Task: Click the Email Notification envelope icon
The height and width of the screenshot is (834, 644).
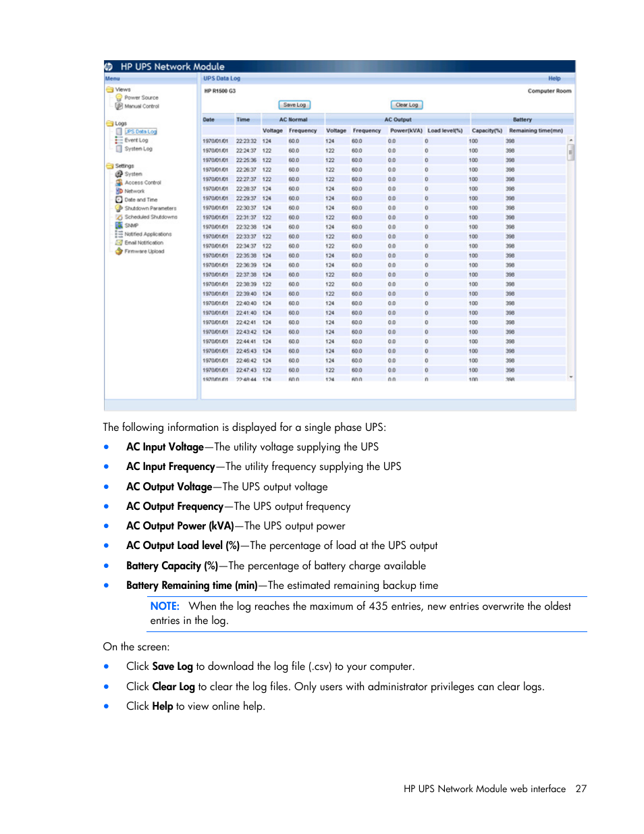Action: pos(119,242)
